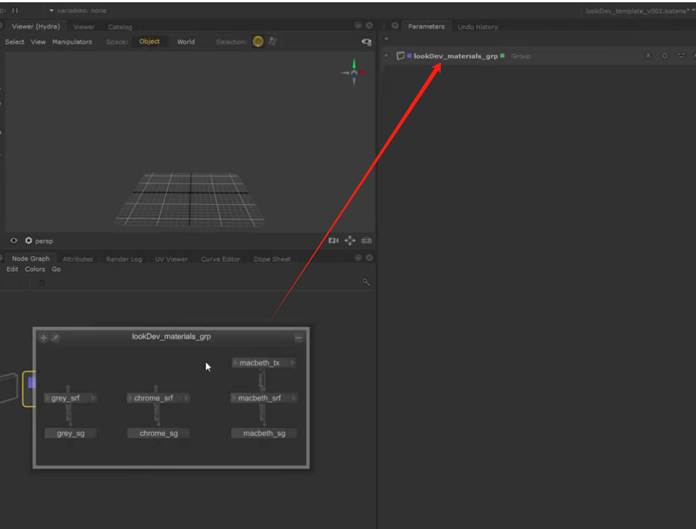Click the viewer camera look-through icon at top right
This screenshot has height=529, width=696.
point(366,42)
